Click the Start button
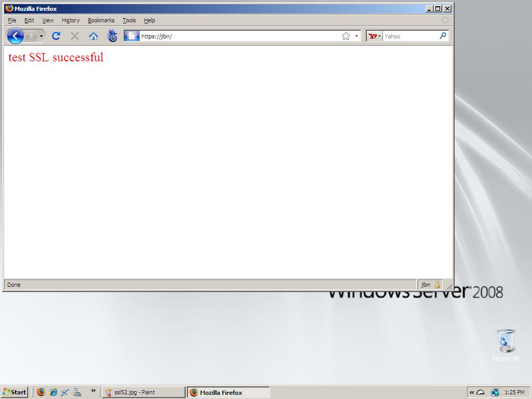The height and width of the screenshot is (399, 532). point(15,392)
